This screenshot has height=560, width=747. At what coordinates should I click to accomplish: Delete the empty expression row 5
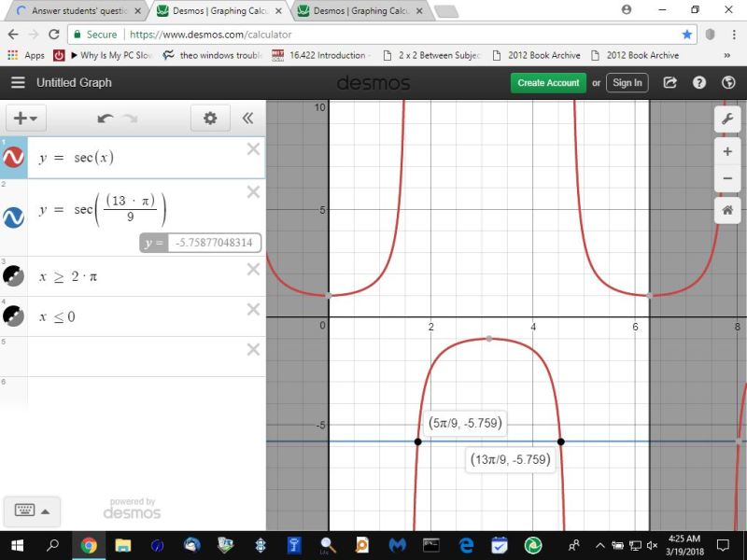click(x=253, y=349)
